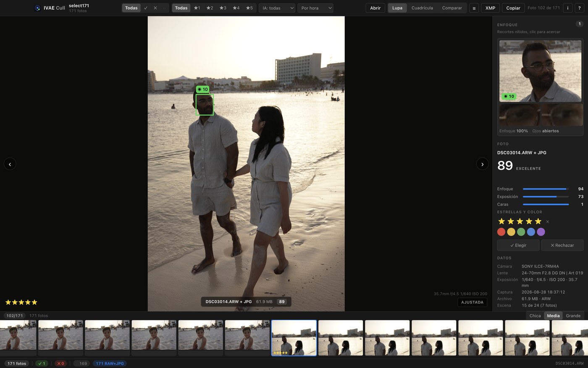Click the green face detection box
Screen dimensions: 588x368
click(x=205, y=104)
